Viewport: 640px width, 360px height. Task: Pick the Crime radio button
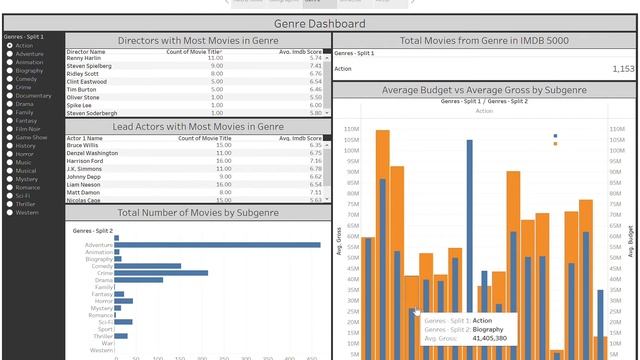10,87
